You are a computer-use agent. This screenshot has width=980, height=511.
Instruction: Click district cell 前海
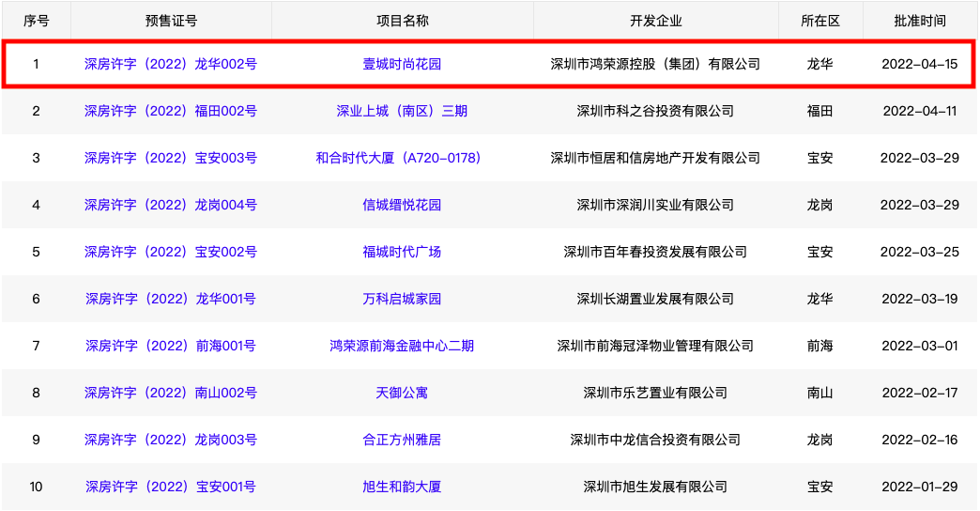pos(819,346)
